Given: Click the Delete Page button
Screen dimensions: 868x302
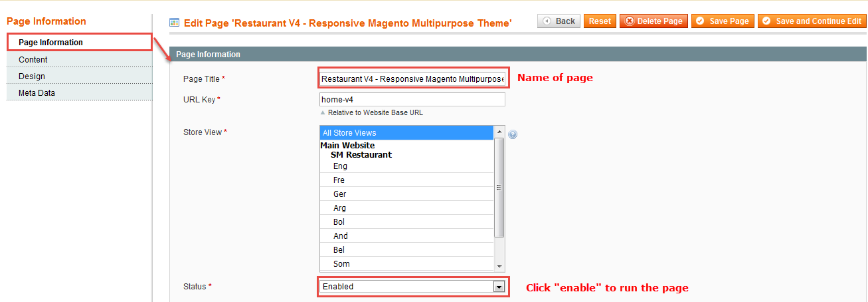Looking at the screenshot, I should pos(653,21).
